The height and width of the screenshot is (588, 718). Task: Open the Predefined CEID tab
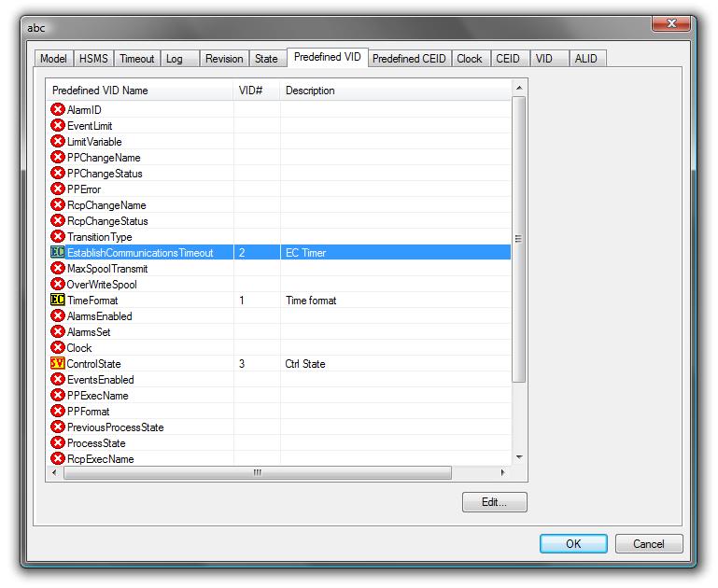[x=409, y=59]
